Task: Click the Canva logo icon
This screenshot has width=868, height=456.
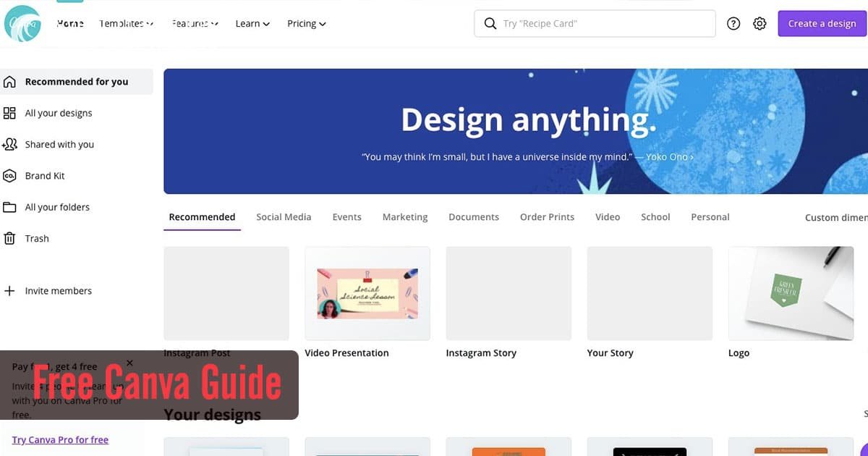Action: [x=22, y=23]
